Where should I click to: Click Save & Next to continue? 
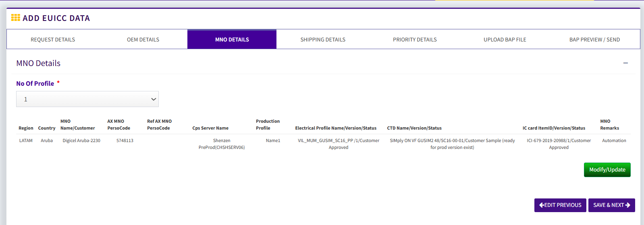(611, 205)
